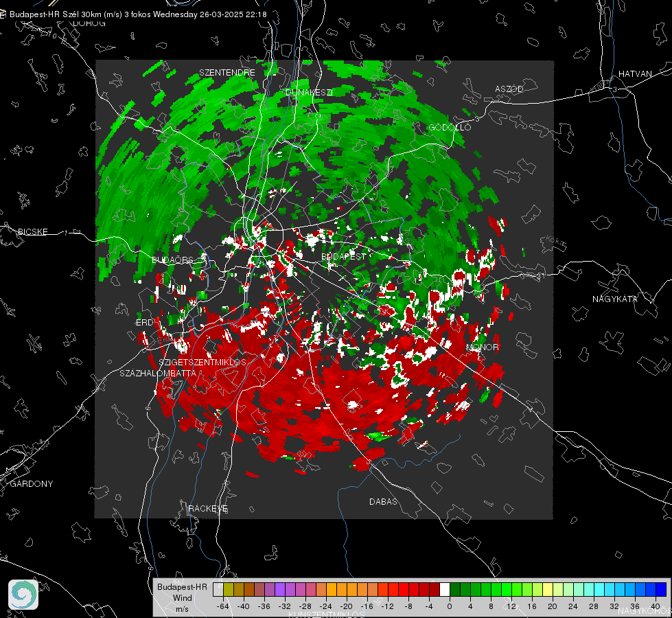Click the -64 value on the legend scale
672x618 pixels.
point(223,606)
